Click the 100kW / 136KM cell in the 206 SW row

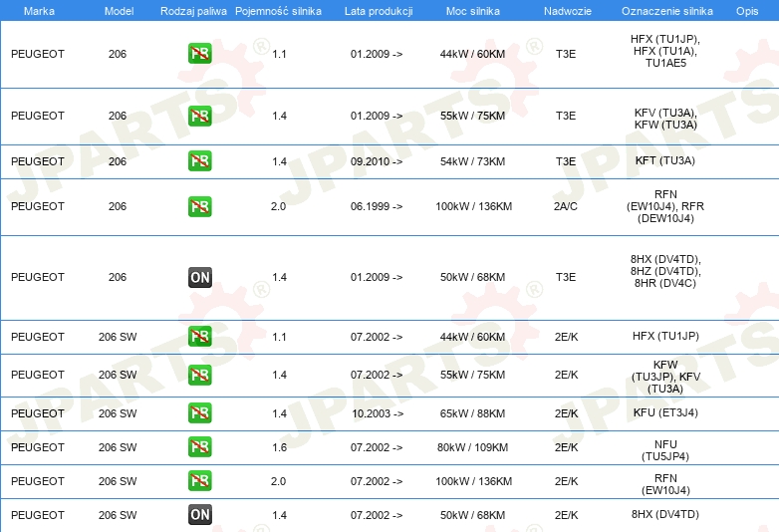(474, 481)
